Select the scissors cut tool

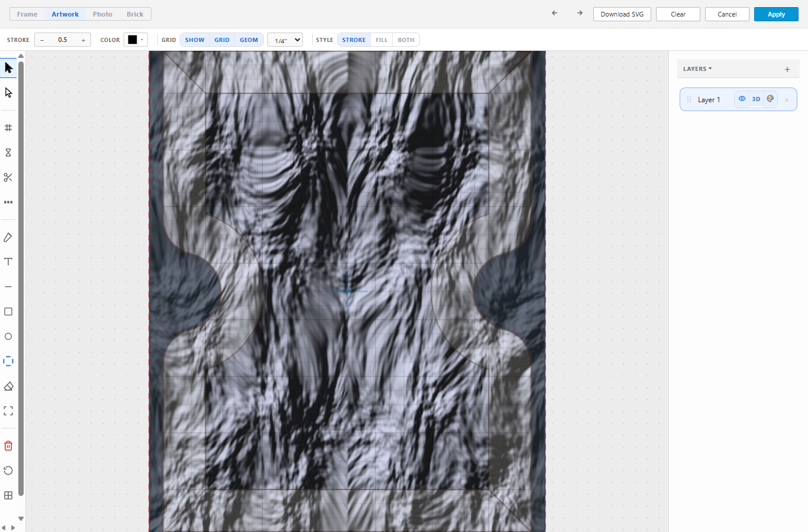pyautogui.click(x=8, y=177)
